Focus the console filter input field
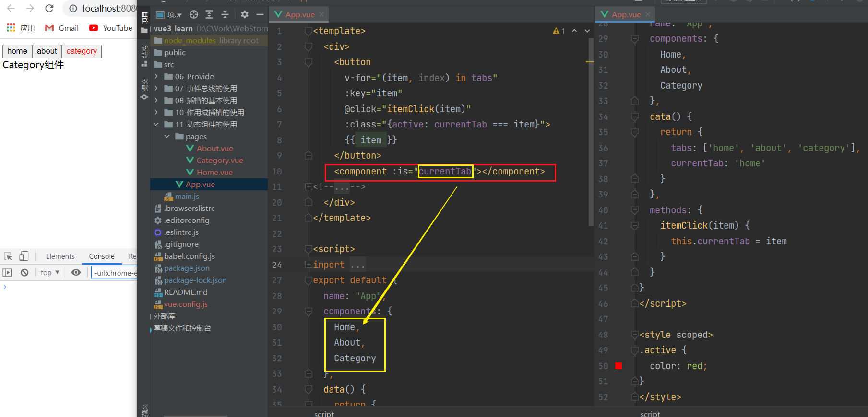 (x=114, y=273)
